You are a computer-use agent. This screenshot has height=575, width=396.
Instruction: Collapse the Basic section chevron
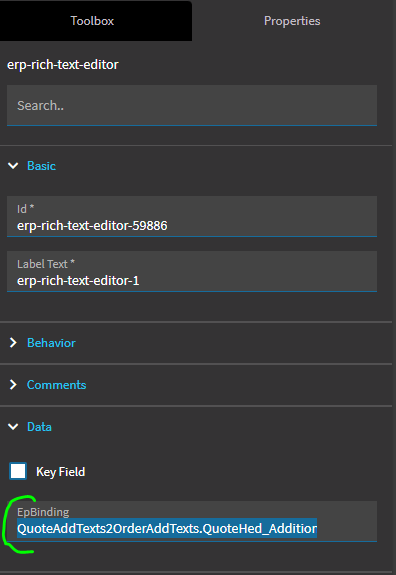coord(13,166)
